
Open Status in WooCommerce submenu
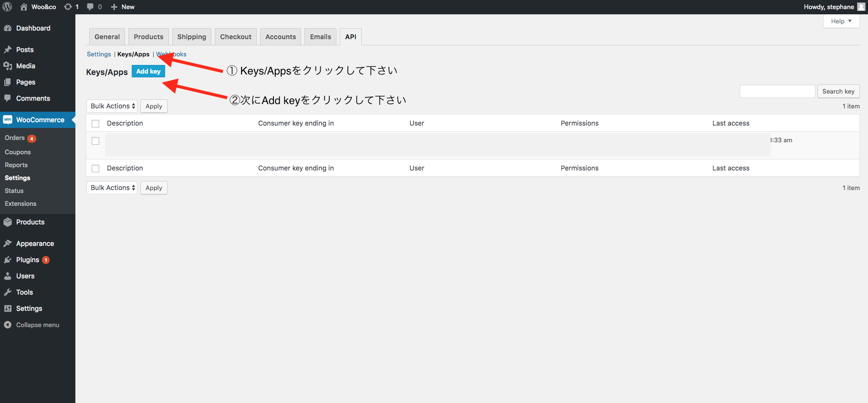pyautogui.click(x=14, y=191)
